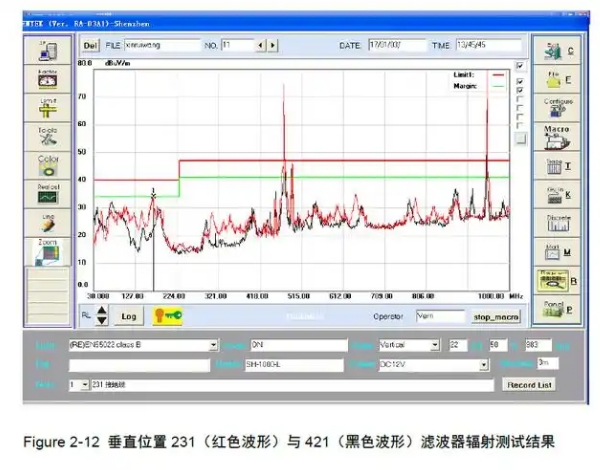Toggle the third trace checkbox beside graph
This screenshot has height=470, width=600.
pos(518,90)
